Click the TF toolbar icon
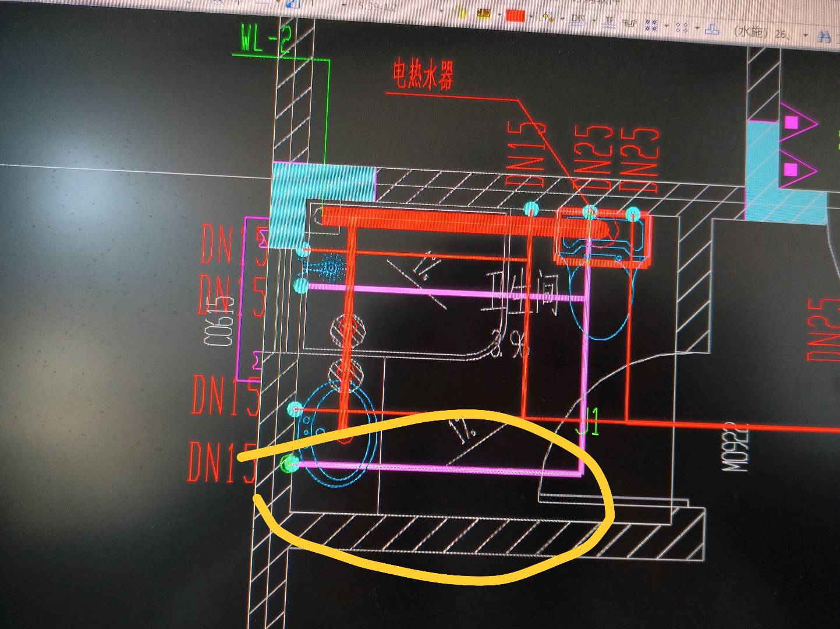The height and width of the screenshot is (629, 840). coord(609,22)
